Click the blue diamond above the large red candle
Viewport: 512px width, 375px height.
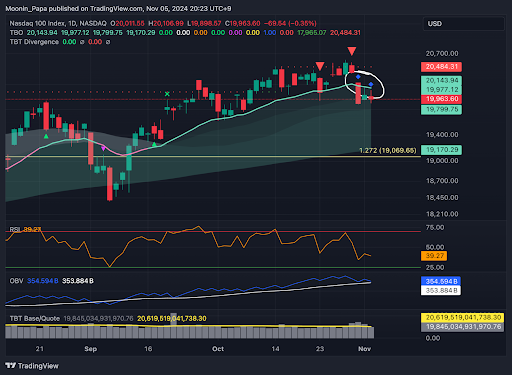point(358,77)
